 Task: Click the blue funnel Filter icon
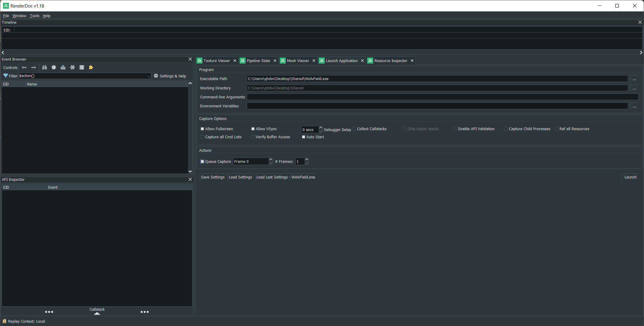(x=5, y=76)
